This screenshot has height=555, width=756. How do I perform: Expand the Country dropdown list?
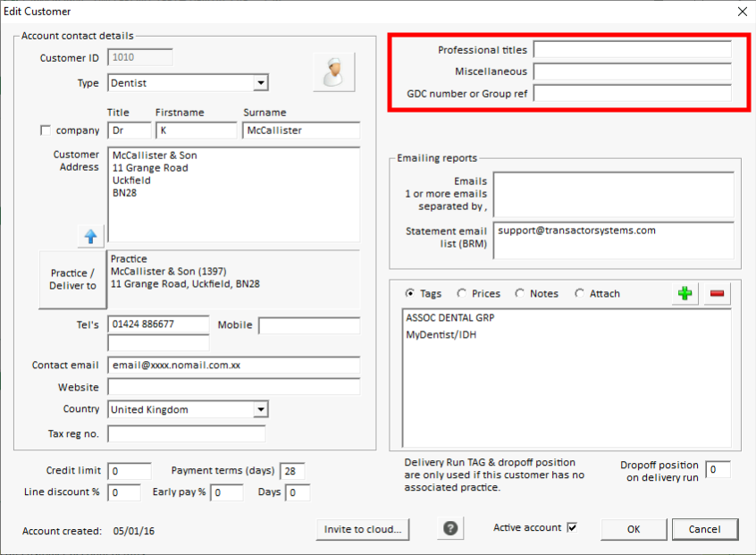click(x=260, y=409)
